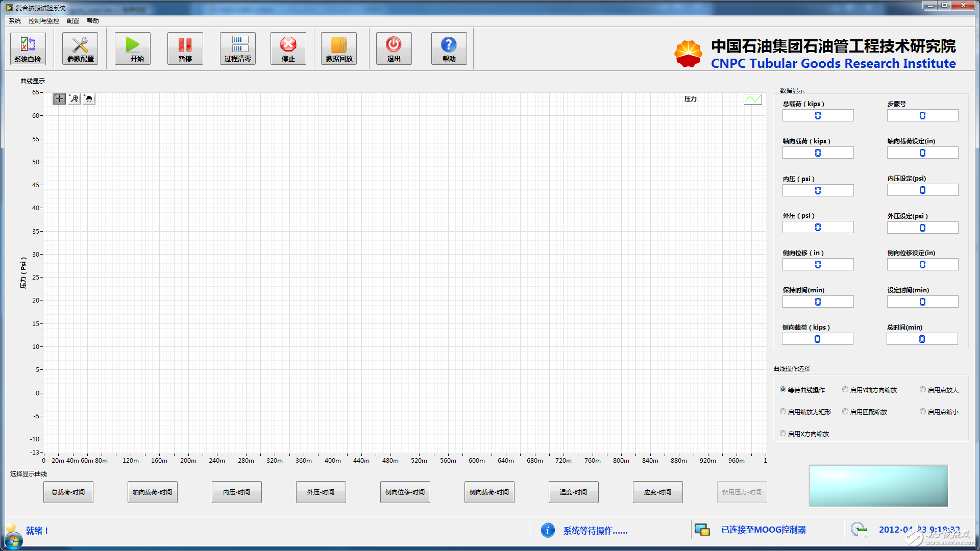
Task: Select the graph zoom magnifier tool
Action: click(x=75, y=99)
